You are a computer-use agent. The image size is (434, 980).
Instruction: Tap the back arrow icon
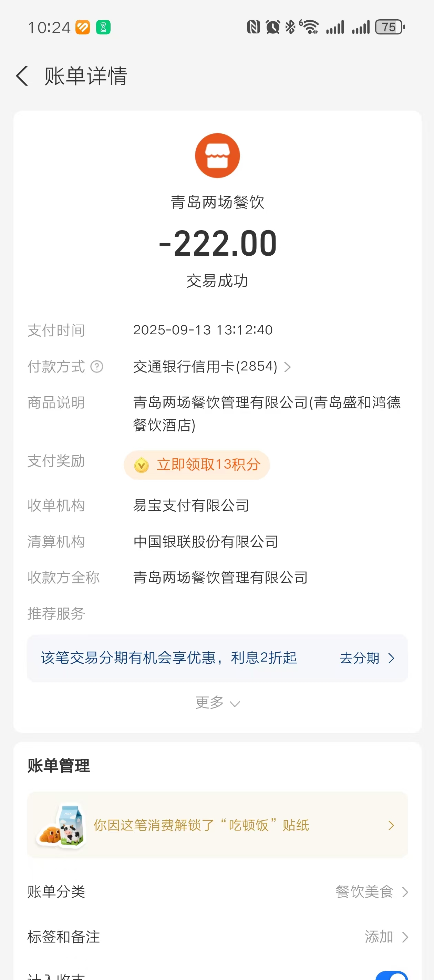[x=22, y=76]
